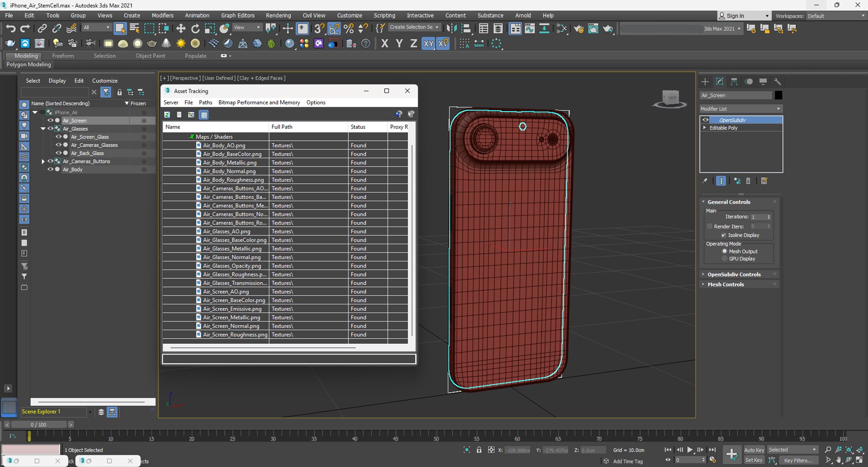868x467 pixels.
Task: Select the Select and Rotate tool
Action: 195,28
